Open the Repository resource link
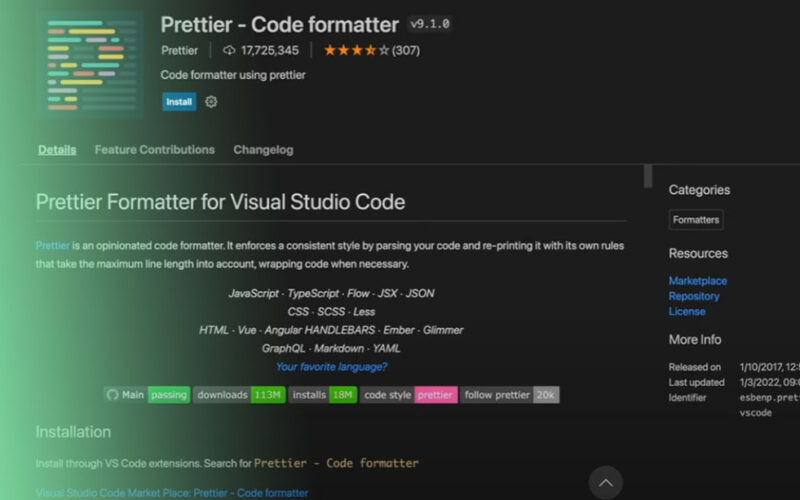The width and height of the screenshot is (800, 500). (x=694, y=296)
